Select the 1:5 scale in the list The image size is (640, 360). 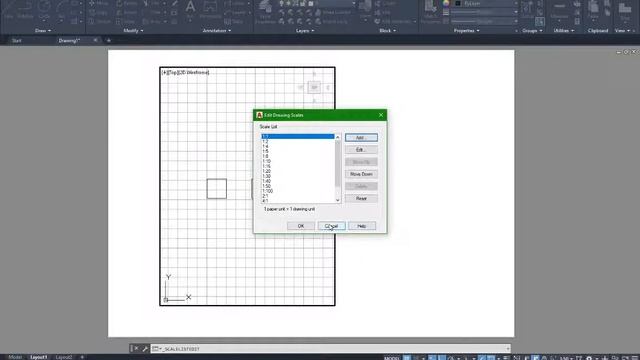(x=298, y=151)
